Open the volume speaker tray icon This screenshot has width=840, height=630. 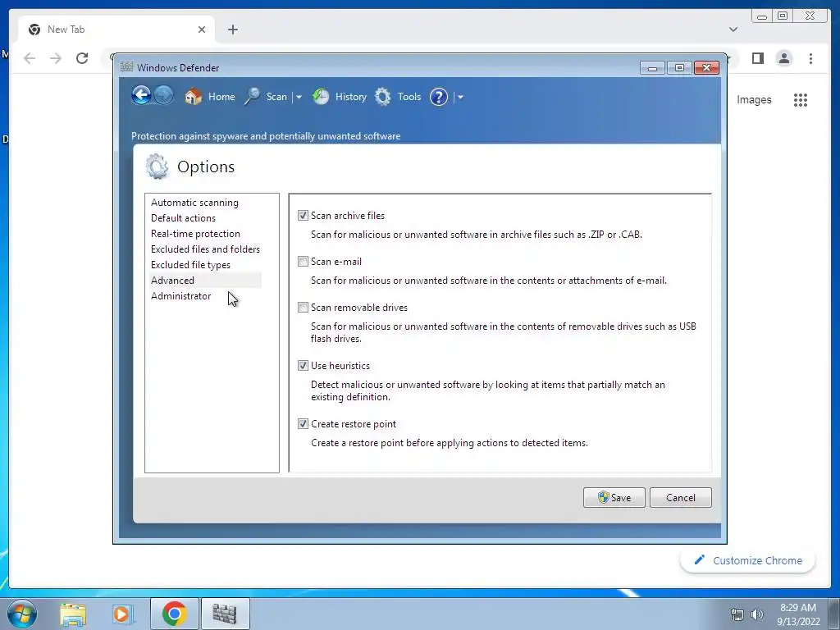pyautogui.click(x=757, y=614)
